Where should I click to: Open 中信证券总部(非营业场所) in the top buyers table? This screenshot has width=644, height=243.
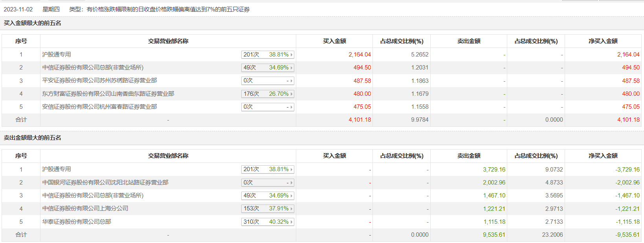93,68
